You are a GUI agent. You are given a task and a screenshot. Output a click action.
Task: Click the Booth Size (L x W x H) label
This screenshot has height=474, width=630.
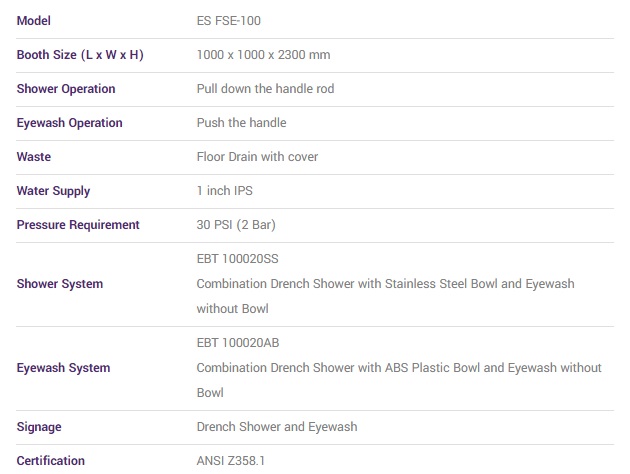pos(80,55)
